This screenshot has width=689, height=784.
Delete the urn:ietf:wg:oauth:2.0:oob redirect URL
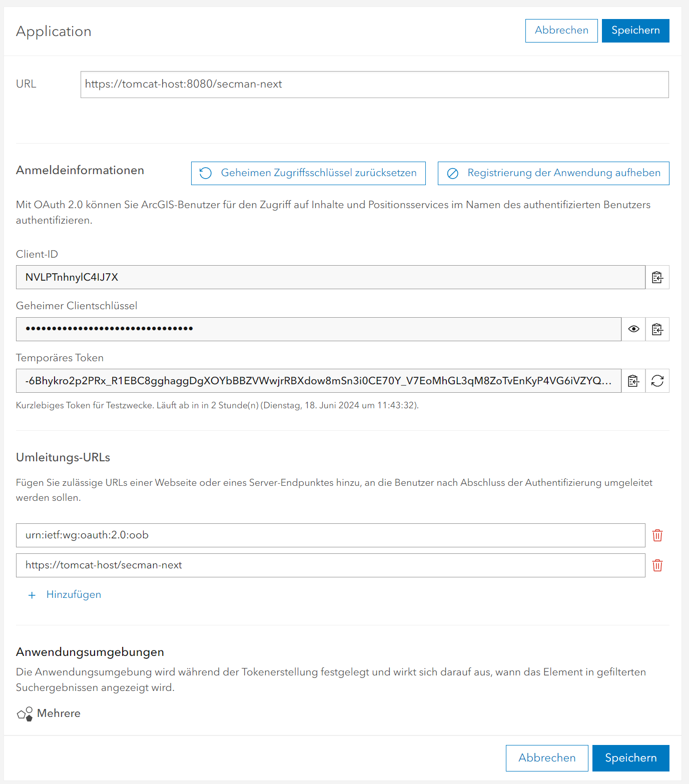657,535
